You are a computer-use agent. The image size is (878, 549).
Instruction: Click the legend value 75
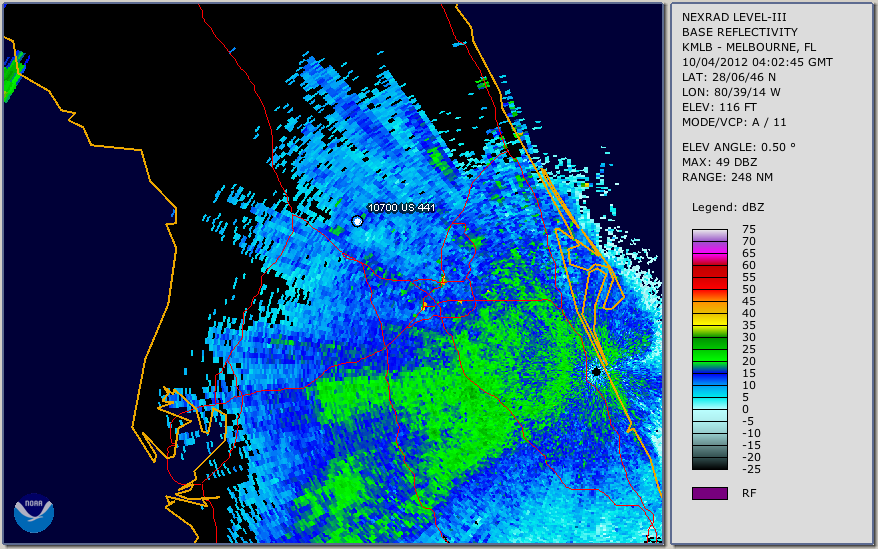749,229
